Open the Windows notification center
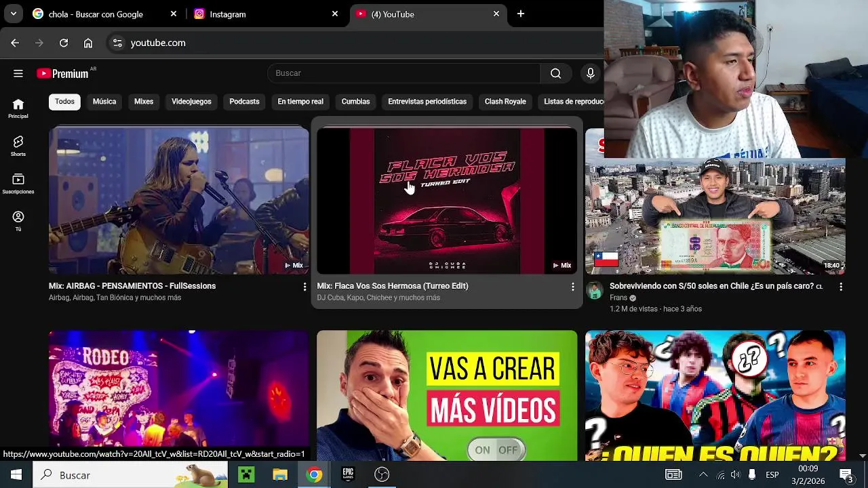This screenshot has height=488, width=868. 846,474
